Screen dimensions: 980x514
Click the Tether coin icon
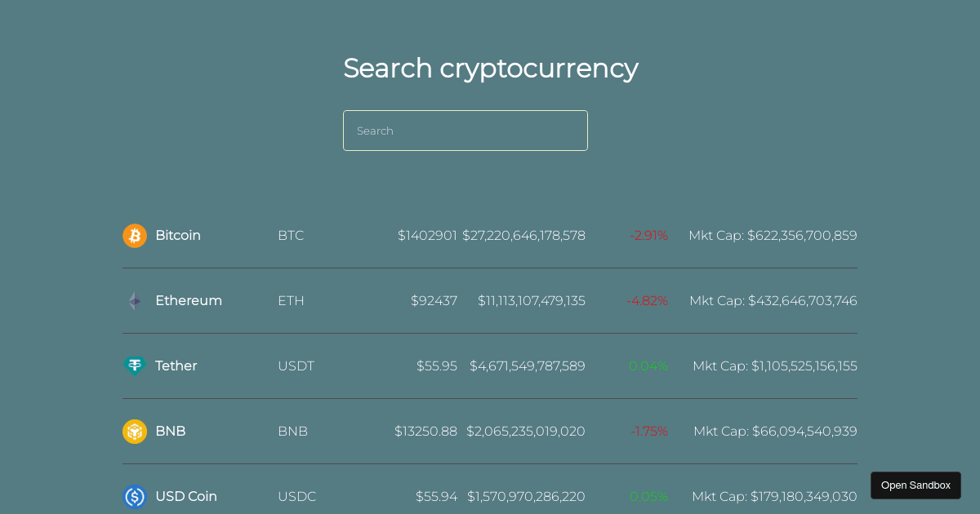pyautogui.click(x=135, y=366)
